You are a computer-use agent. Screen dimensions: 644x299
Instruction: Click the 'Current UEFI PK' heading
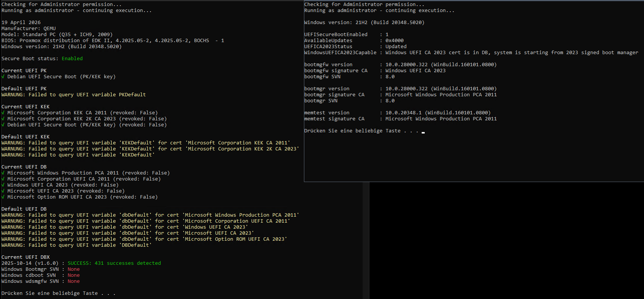[24, 71]
